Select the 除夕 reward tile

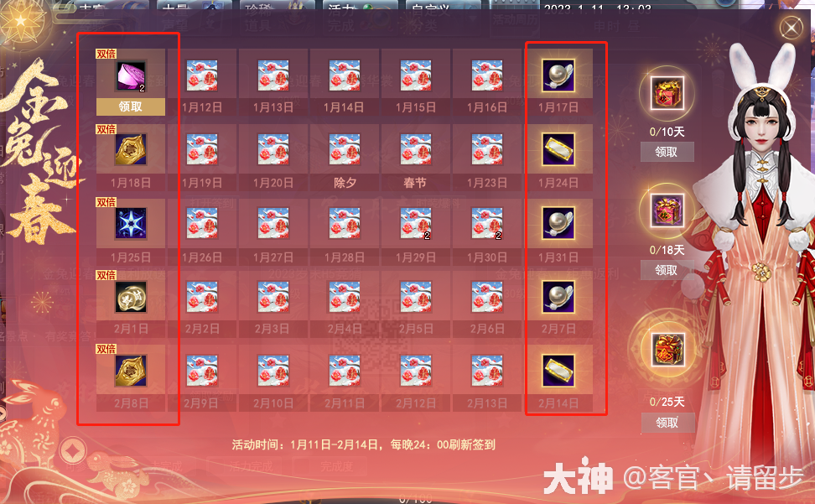coord(345,158)
